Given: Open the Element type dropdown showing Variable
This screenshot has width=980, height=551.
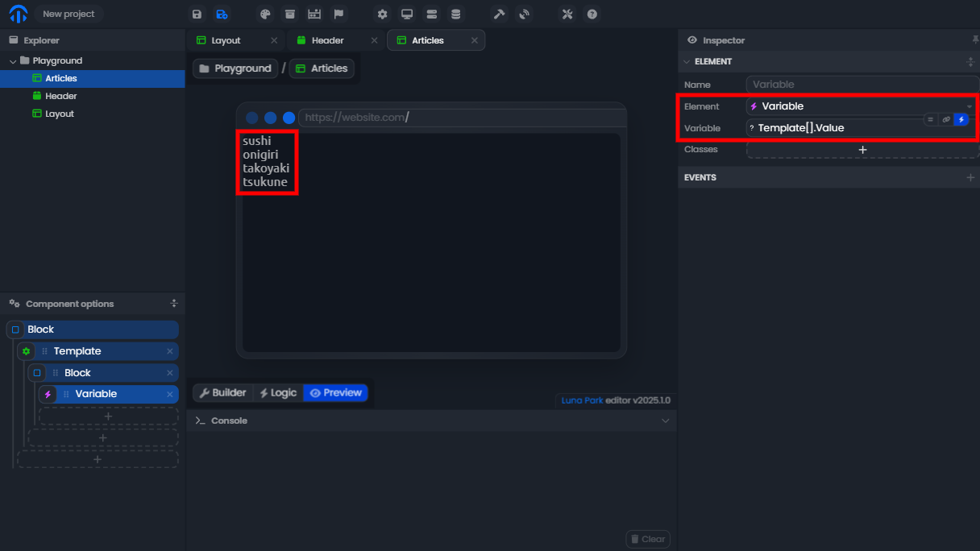Looking at the screenshot, I should coord(862,106).
